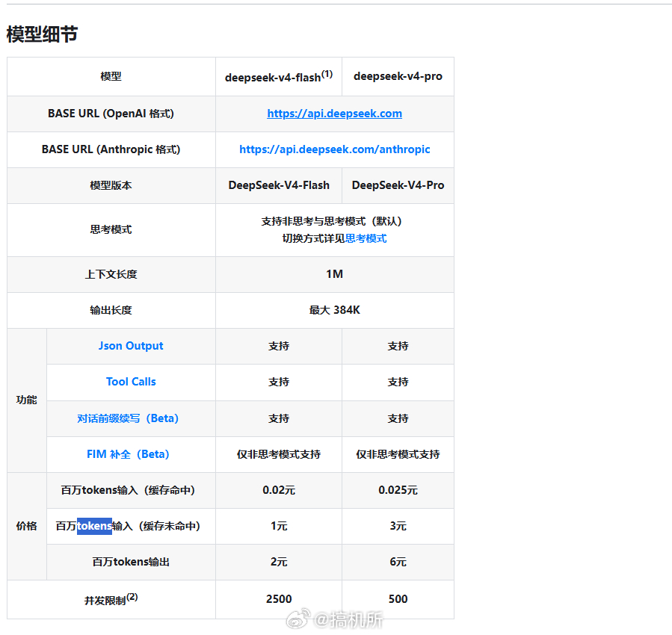Open the https://api.deepseek.com link
Viewport: 672px width, 635px height.
coord(334,114)
